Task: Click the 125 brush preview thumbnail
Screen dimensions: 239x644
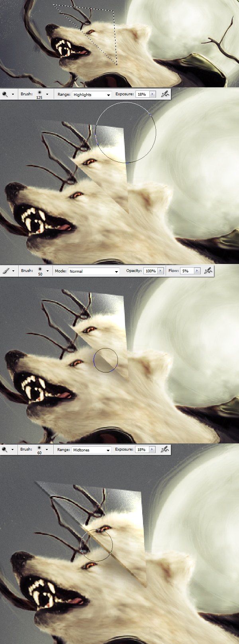Action: (x=39, y=95)
